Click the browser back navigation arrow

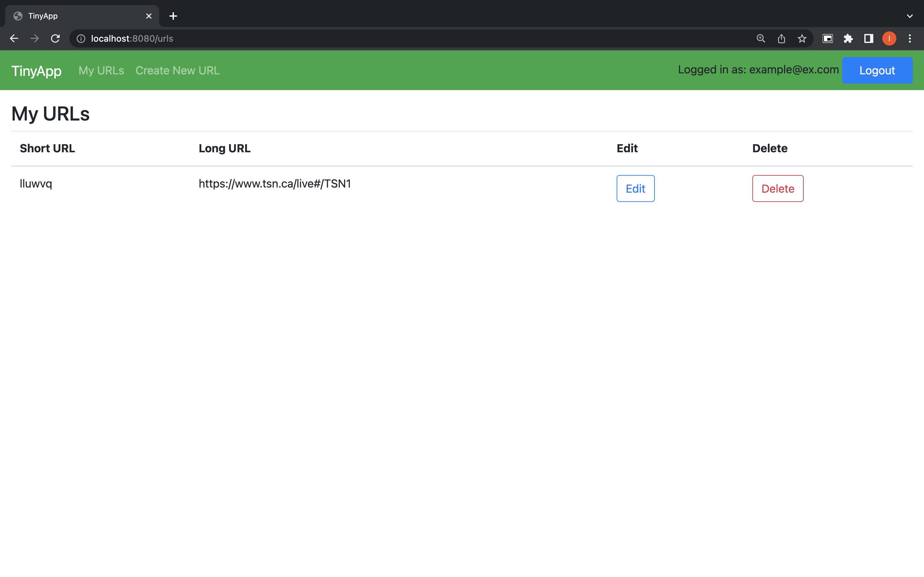pos(14,38)
